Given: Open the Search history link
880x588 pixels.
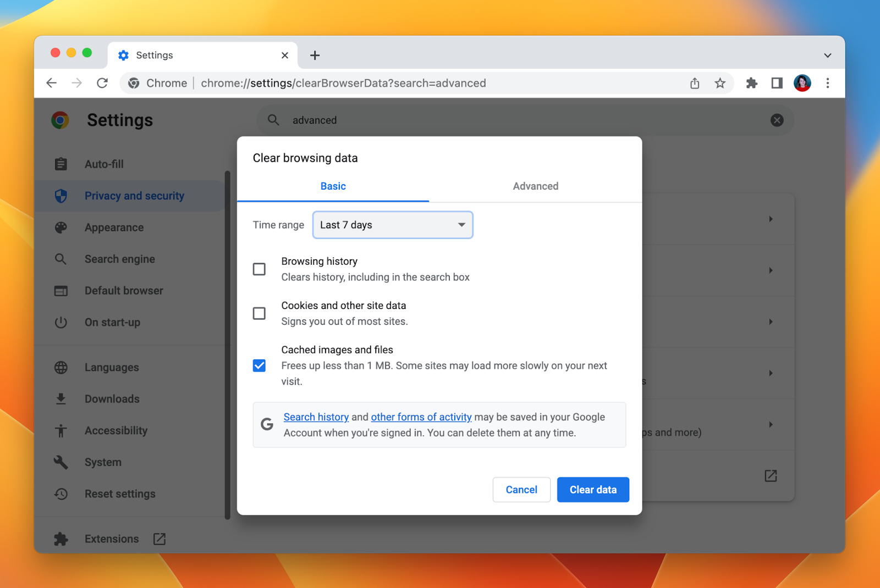Looking at the screenshot, I should point(316,417).
